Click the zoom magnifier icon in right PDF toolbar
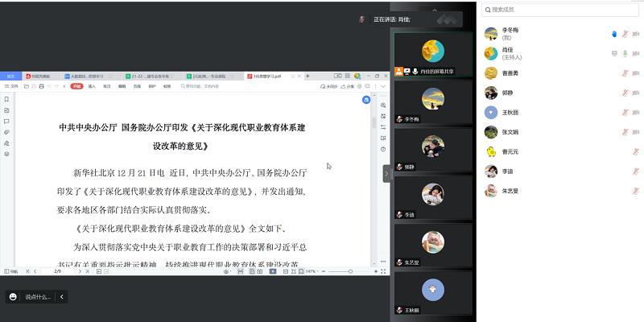Viewport: 644px width, 322px height. (383, 106)
